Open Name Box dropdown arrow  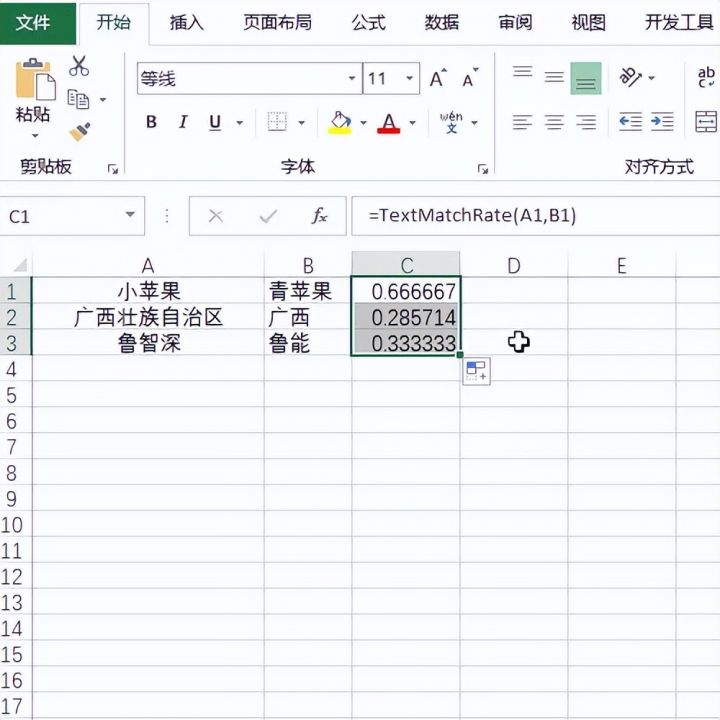[130, 214]
